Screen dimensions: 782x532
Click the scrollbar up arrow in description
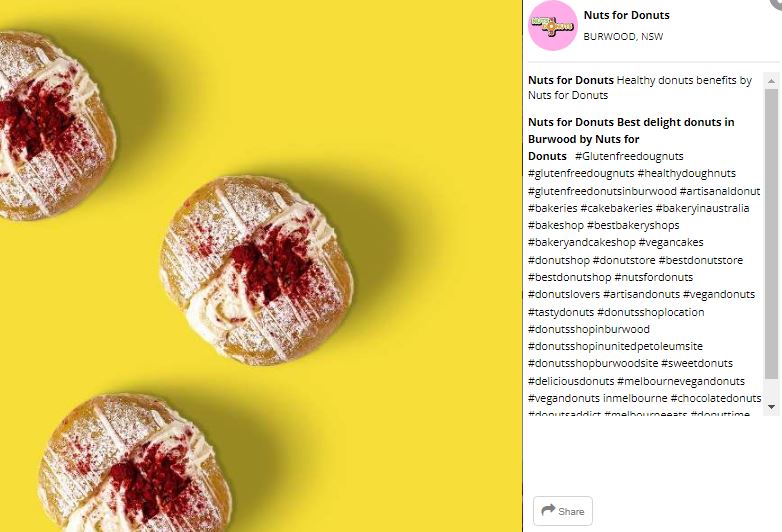(771, 81)
